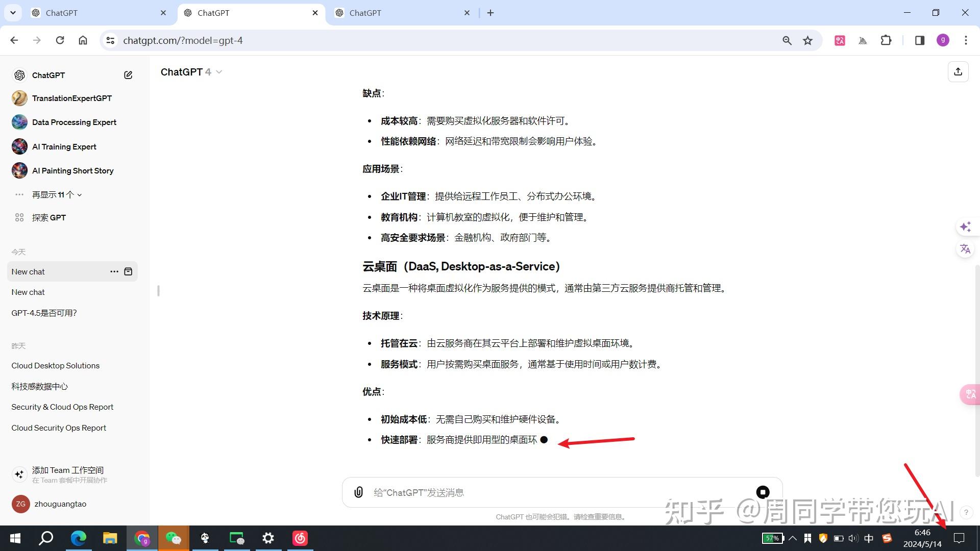980x551 pixels.
Task: Open 探索 GPT from the sidebar
Action: 48,217
